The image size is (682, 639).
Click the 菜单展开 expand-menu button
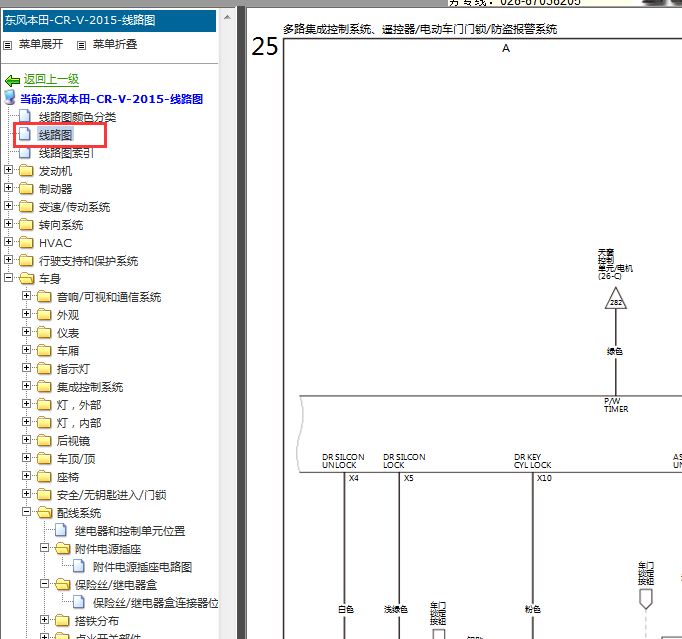click(41, 44)
